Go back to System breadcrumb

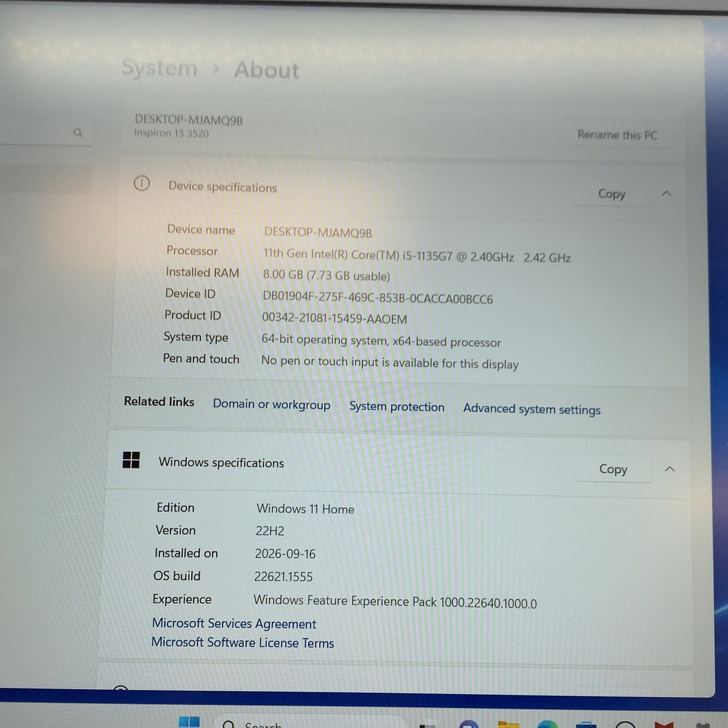tap(160, 68)
